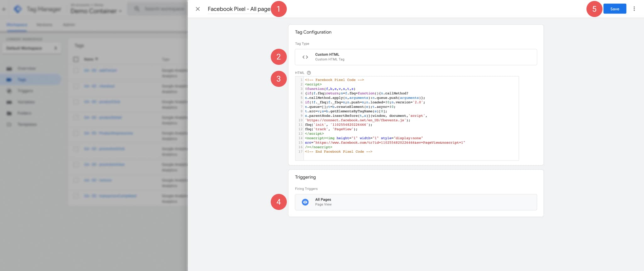Open the All Pages firing trigger

coord(416,202)
